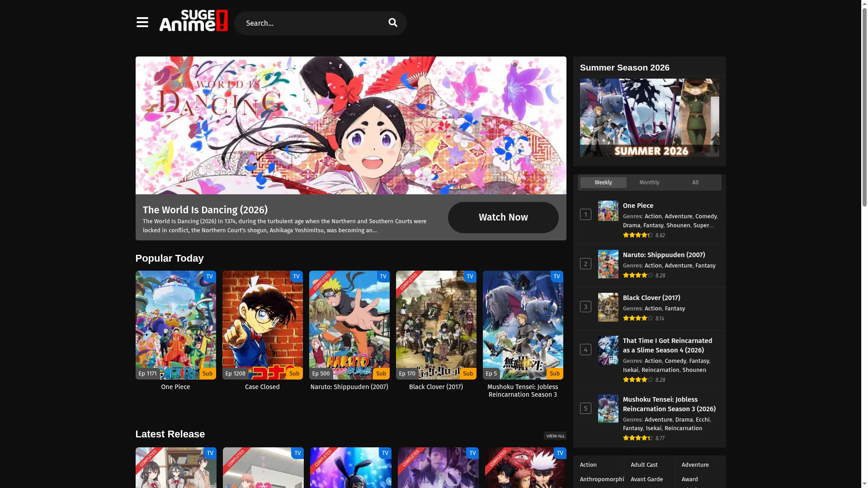Open the hamburger menu icon
Image resolution: width=868 pixels, height=488 pixels.
click(142, 22)
